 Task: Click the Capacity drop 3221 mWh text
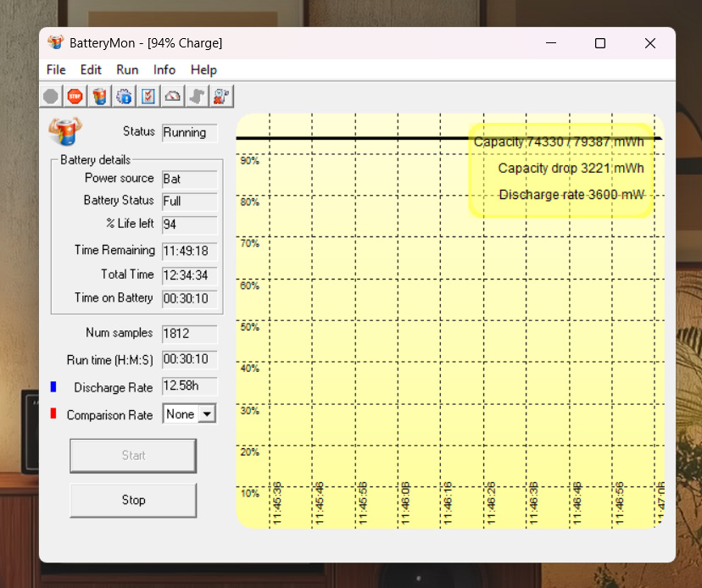[x=571, y=169]
